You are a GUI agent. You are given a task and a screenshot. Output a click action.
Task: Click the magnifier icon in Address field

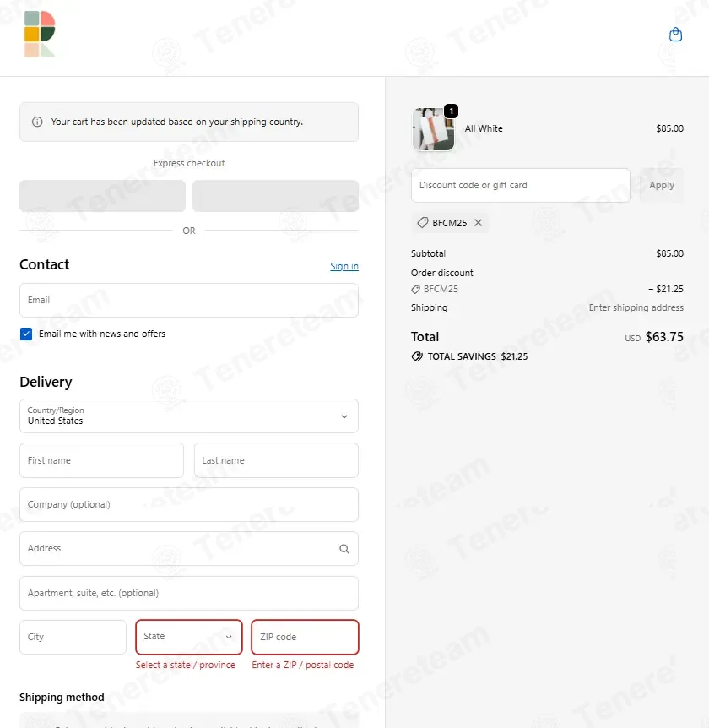(x=344, y=549)
